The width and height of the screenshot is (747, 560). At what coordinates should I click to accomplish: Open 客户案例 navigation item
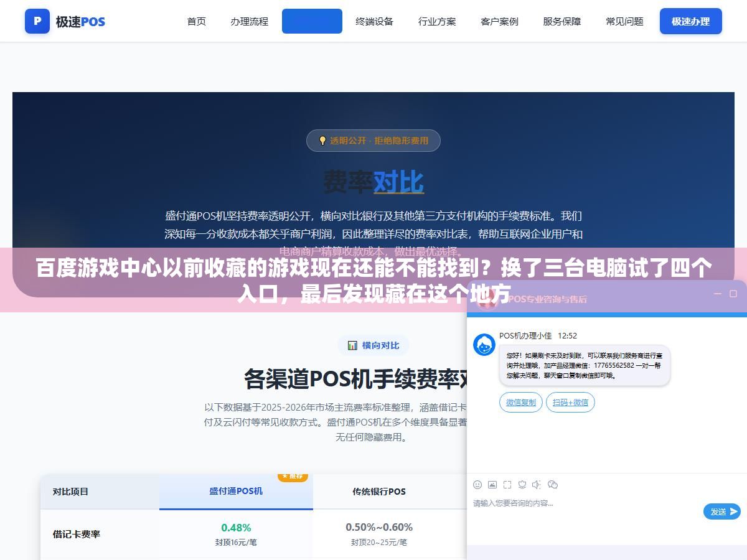[x=499, y=21]
